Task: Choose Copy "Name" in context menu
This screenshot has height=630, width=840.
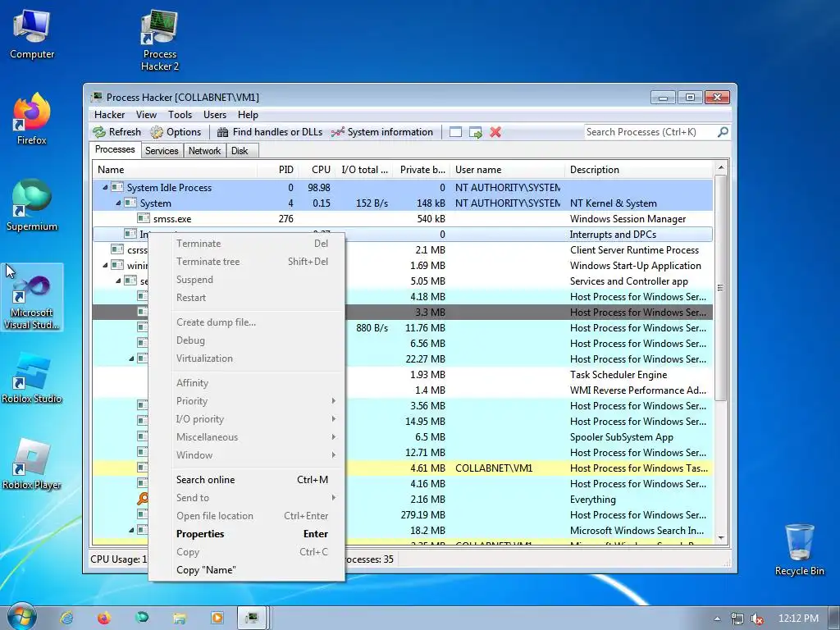Action: click(257, 570)
